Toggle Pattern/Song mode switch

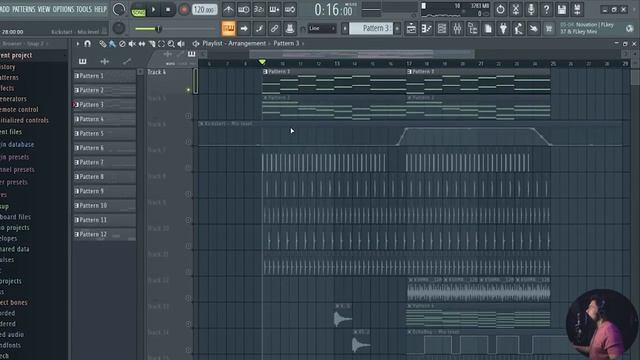[x=138, y=10]
